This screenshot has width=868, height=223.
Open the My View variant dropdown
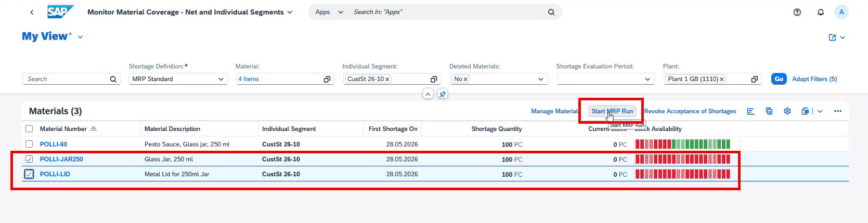pos(81,37)
